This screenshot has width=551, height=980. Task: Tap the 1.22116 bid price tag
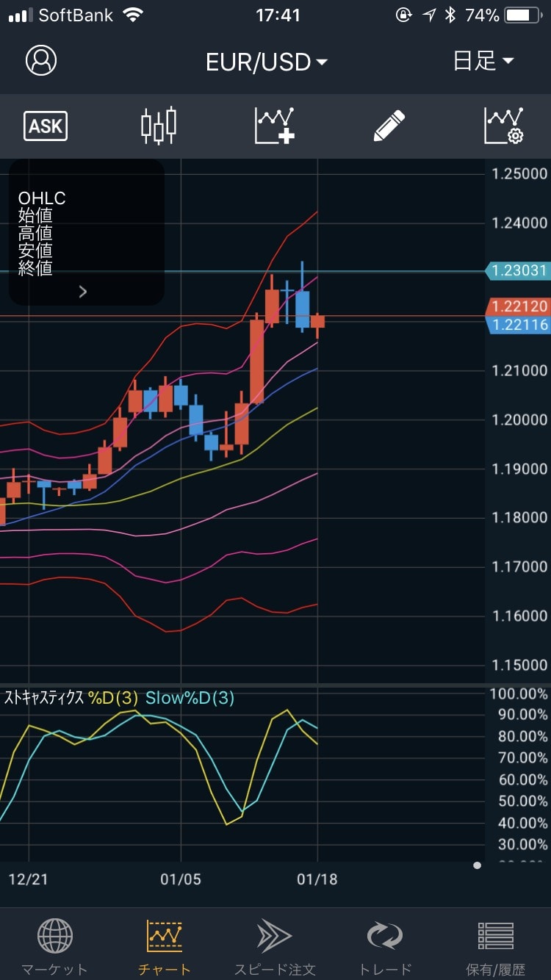[517, 325]
